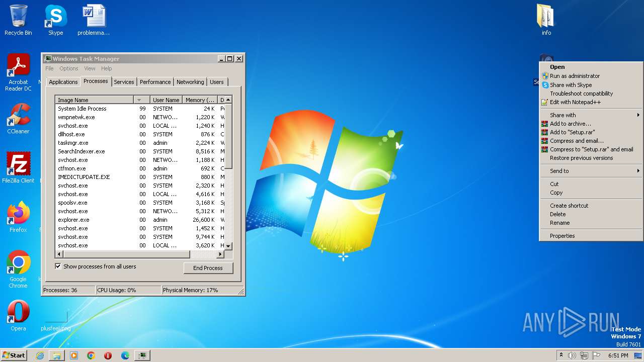Launch Firefox desktop shortcut
Viewport: 644px width, 362px height.
(x=18, y=217)
